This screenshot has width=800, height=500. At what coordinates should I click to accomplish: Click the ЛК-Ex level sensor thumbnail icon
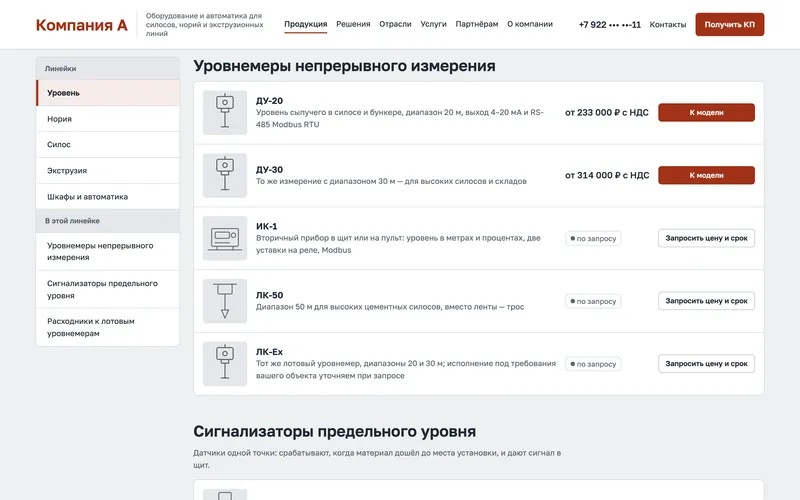[x=224, y=364]
